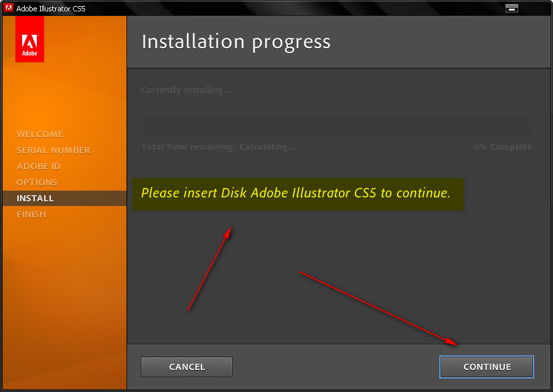Click the red Adobe logo in sidebar
This screenshot has height=392, width=553.
pos(29,39)
